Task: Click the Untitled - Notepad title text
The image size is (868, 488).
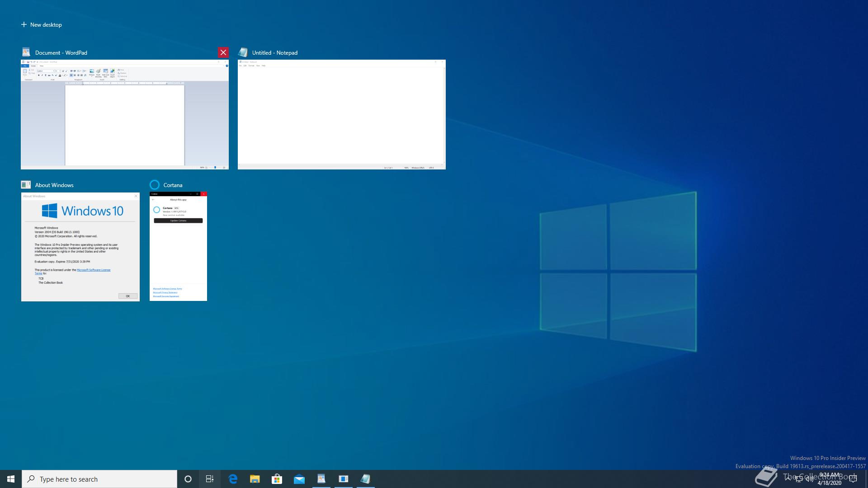Action: point(275,52)
